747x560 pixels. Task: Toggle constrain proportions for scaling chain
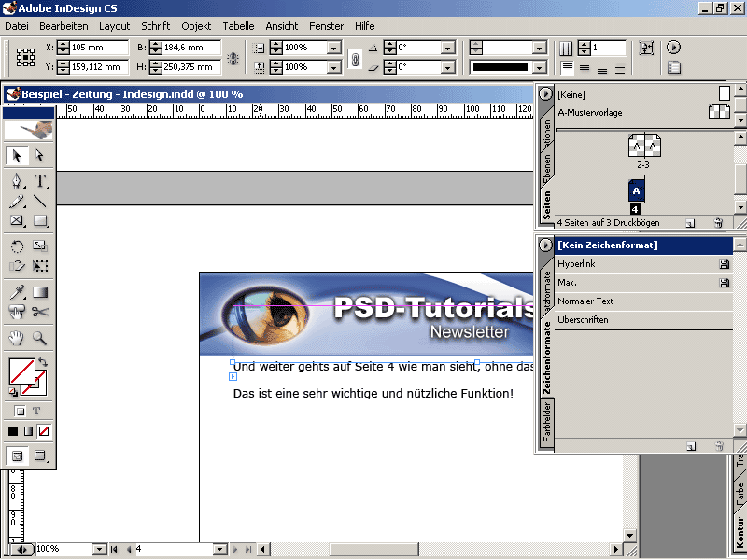pyautogui.click(x=355, y=60)
